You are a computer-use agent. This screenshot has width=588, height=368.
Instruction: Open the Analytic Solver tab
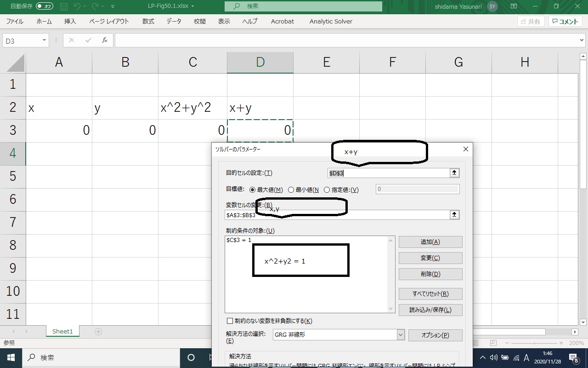click(x=331, y=21)
